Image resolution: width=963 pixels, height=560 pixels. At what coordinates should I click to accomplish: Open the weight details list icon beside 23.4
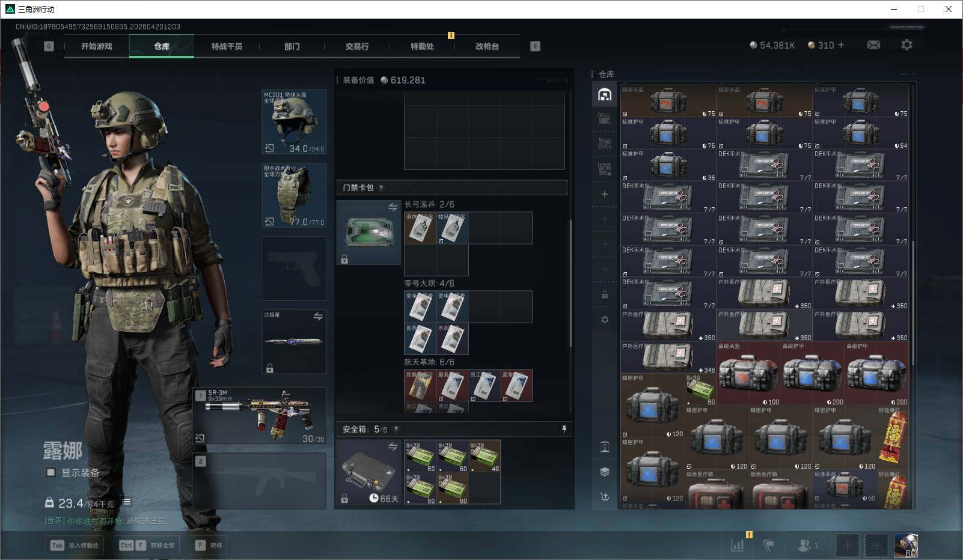(x=126, y=502)
